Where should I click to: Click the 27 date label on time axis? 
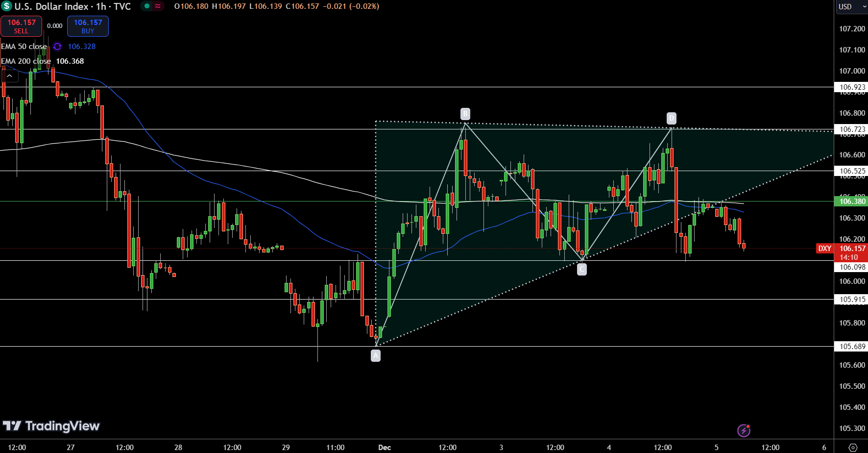tap(71, 448)
